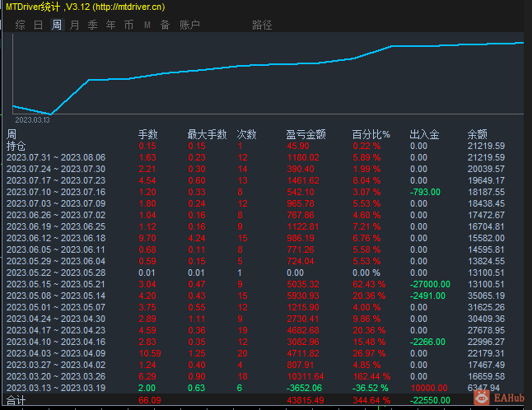Click the 10000.00 deposit value
This screenshot has width=532, height=410.
pos(429,389)
